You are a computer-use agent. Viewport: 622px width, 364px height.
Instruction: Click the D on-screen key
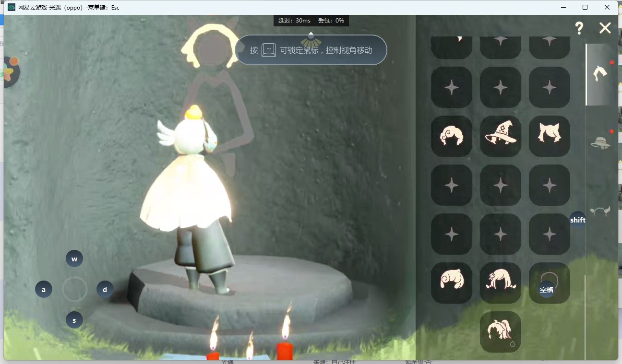pos(105,290)
